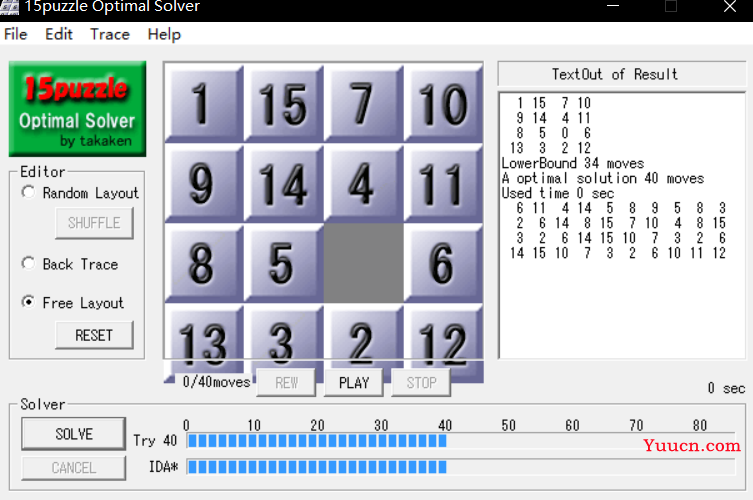
Task: Click the number 15 puzzle tile
Action: pyautogui.click(x=283, y=104)
